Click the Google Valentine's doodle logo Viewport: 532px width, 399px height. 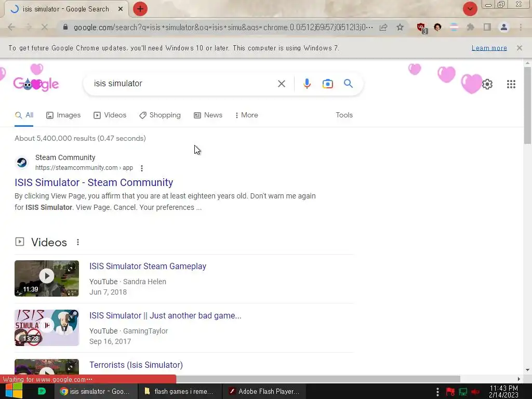click(36, 83)
